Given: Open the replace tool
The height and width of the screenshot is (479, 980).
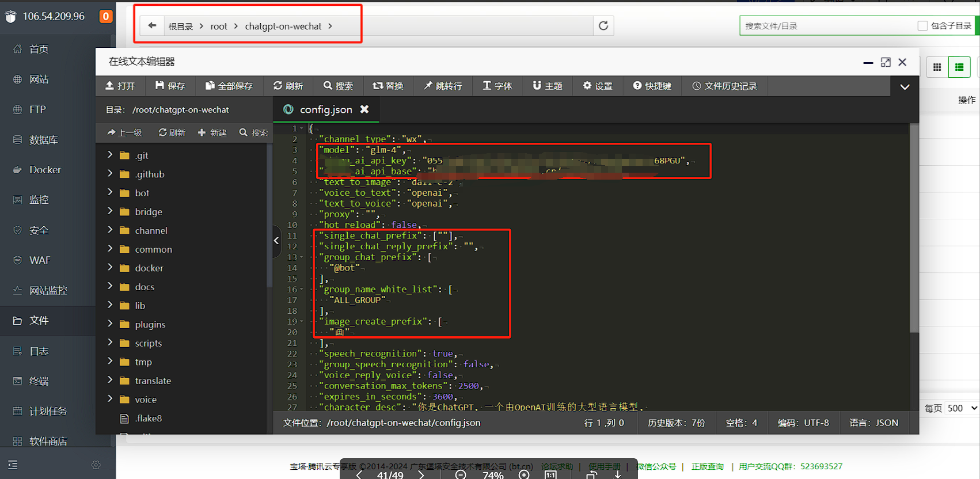Looking at the screenshot, I should (388, 86).
